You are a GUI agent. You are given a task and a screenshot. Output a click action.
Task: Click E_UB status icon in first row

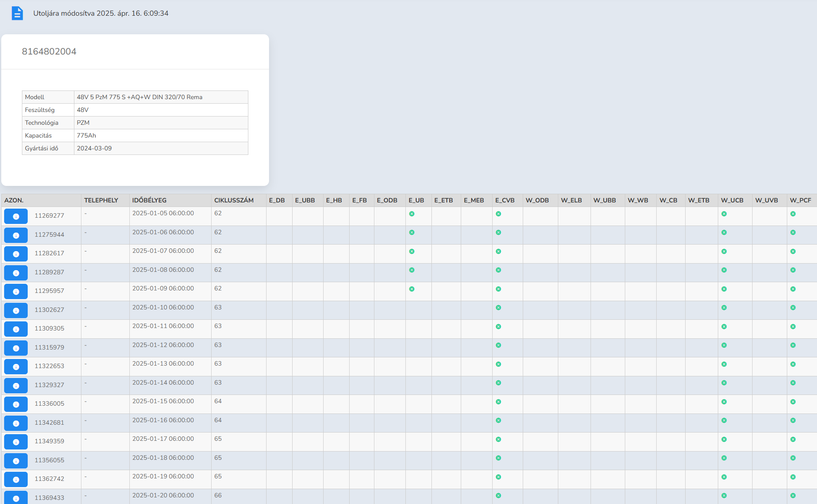412,214
